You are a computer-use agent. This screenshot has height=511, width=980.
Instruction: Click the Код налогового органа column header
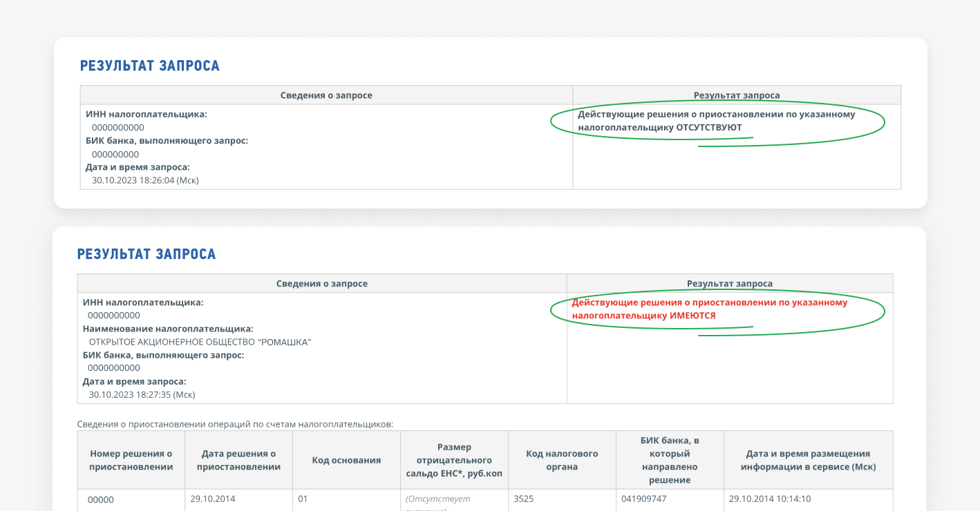point(562,460)
